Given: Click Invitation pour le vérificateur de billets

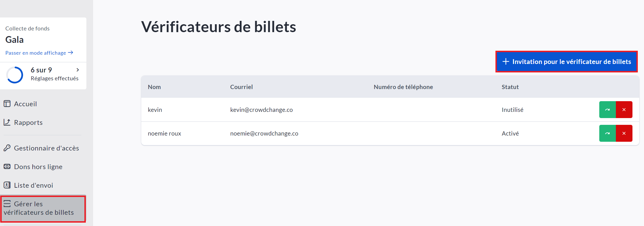Looking at the screenshot, I should click(x=566, y=62).
